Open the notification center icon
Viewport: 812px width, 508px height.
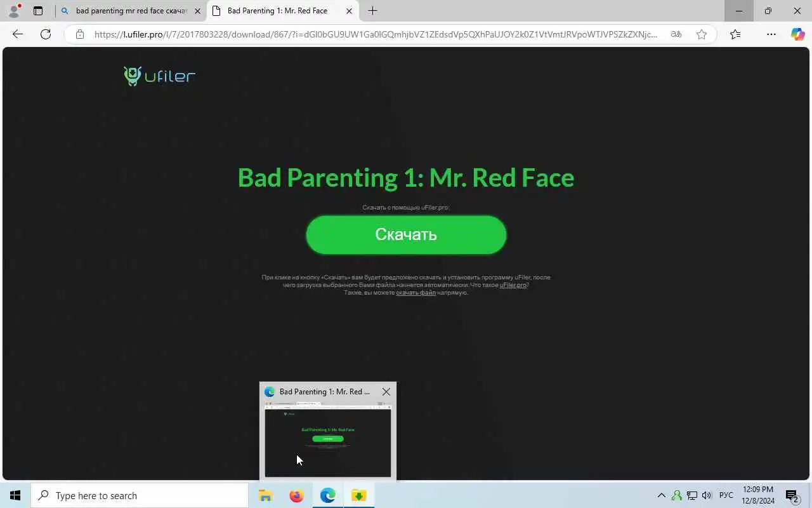[x=792, y=495]
